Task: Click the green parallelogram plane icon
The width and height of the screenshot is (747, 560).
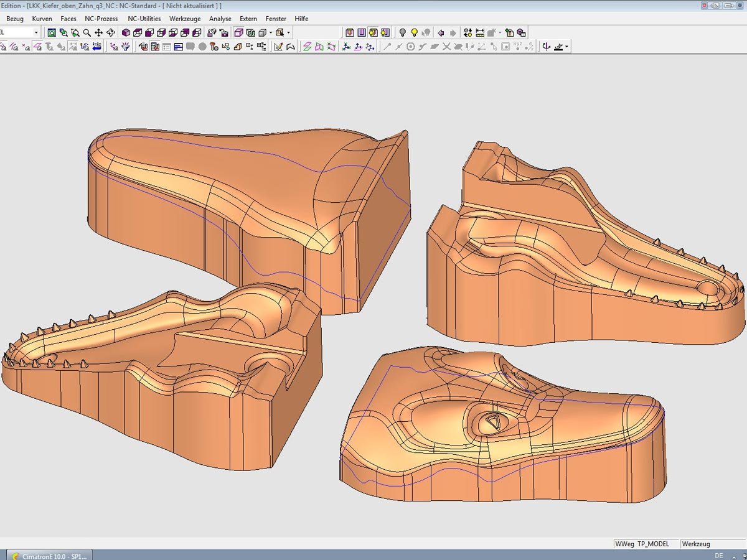Action: point(307,46)
